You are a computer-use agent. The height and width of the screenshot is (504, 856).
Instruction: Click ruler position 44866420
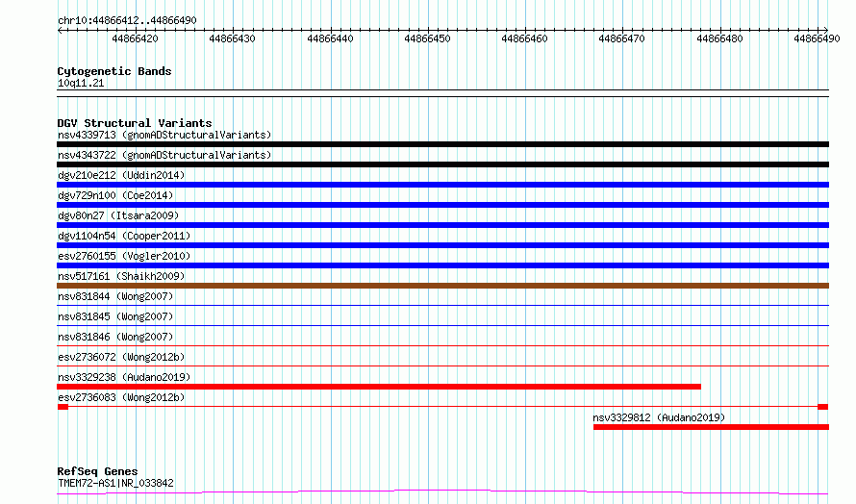(135, 38)
